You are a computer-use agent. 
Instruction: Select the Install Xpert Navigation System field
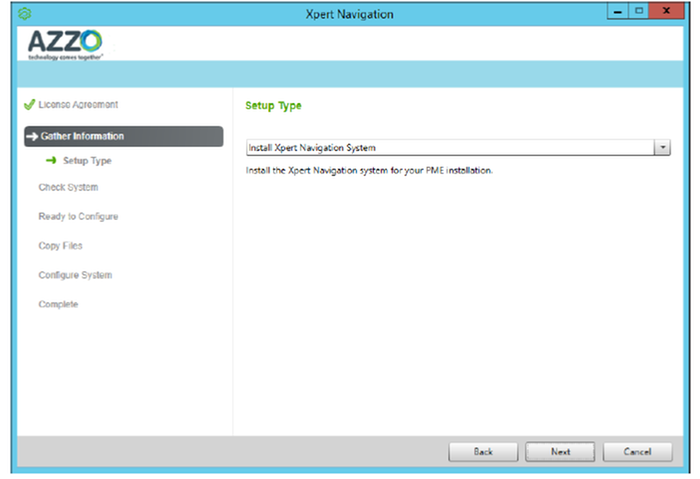pos(458,147)
